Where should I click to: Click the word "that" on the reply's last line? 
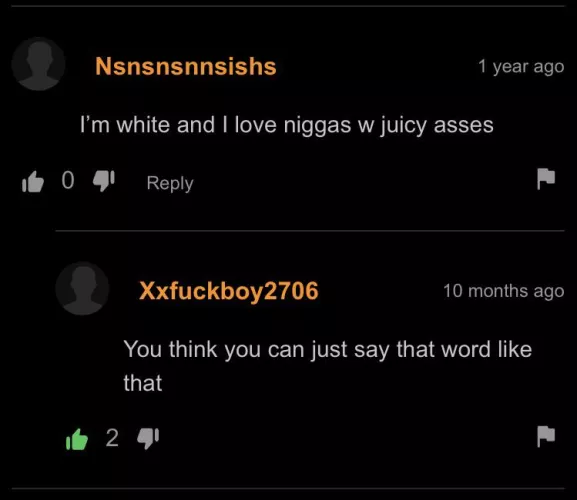pos(143,383)
